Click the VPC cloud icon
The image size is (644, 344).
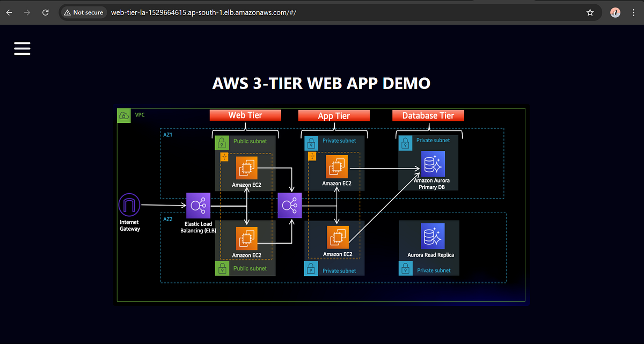click(x=124, y=115)
